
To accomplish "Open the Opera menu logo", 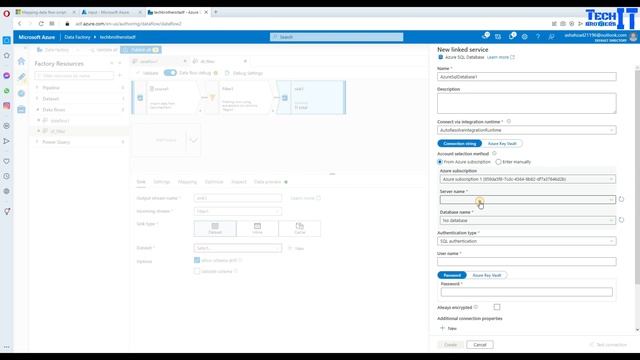I will click(6, 13).
